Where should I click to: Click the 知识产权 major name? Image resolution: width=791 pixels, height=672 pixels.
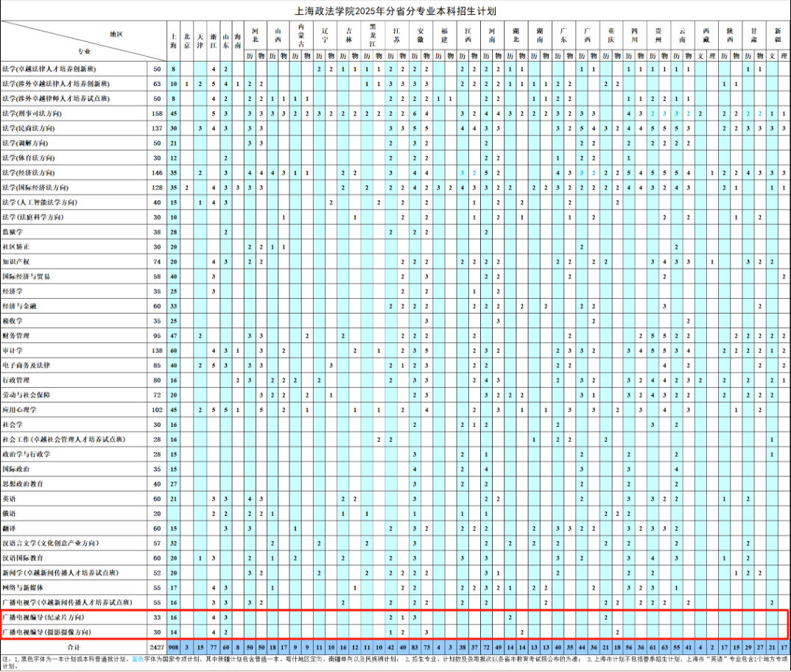[16, 261]
